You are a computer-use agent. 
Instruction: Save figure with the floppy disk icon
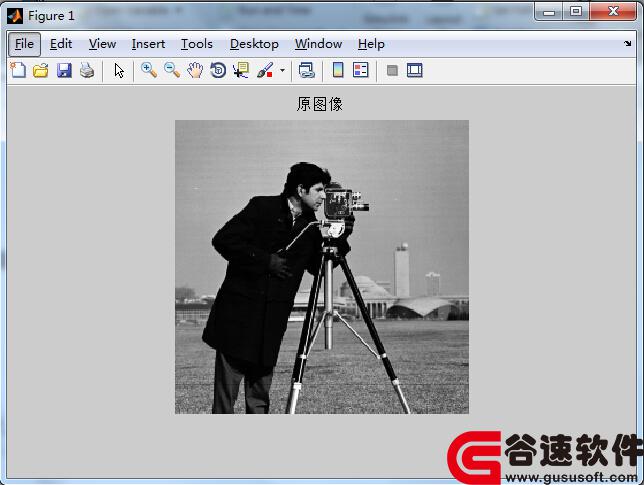[64, 70]
